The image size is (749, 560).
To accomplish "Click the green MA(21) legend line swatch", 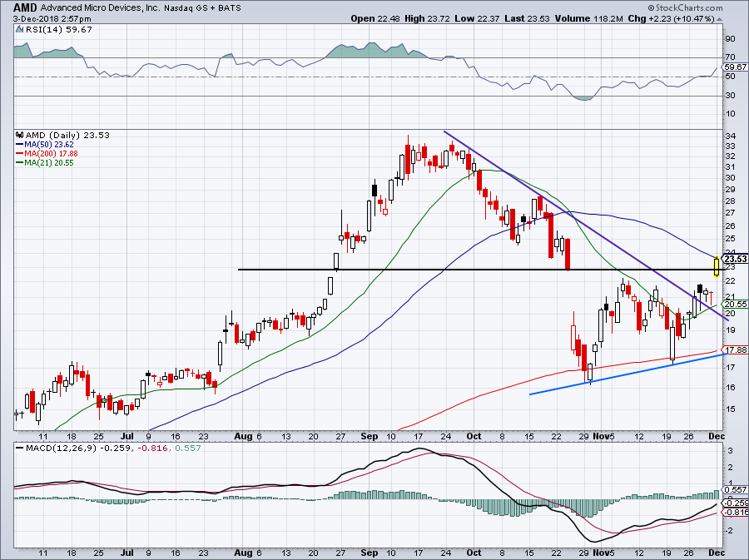I will [x=20, y=163].
